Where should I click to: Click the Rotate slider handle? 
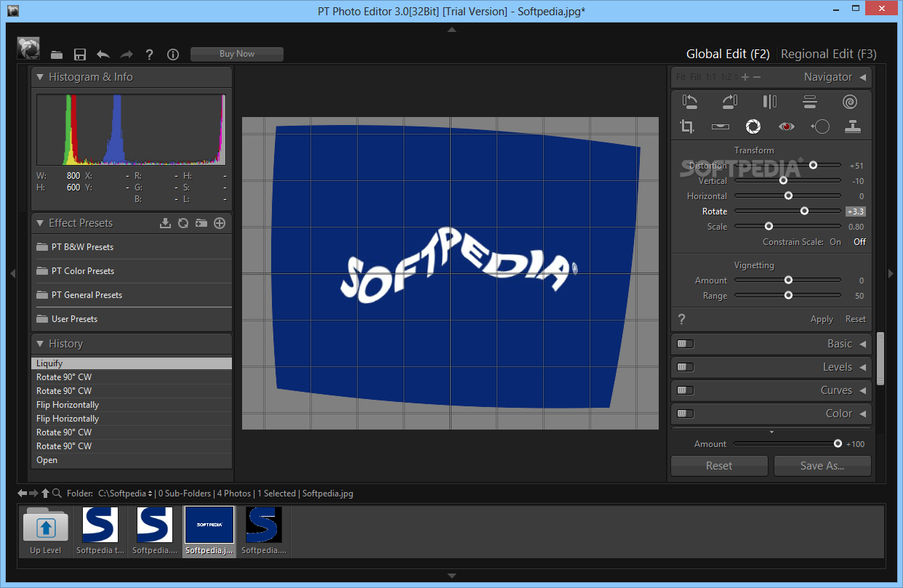[x=804, y=211]
